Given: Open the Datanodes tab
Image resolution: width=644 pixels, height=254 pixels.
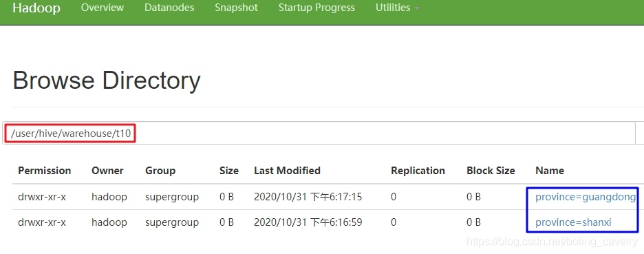Looking at the screenshot, I should pyautogui.click(x=169, y=8).
